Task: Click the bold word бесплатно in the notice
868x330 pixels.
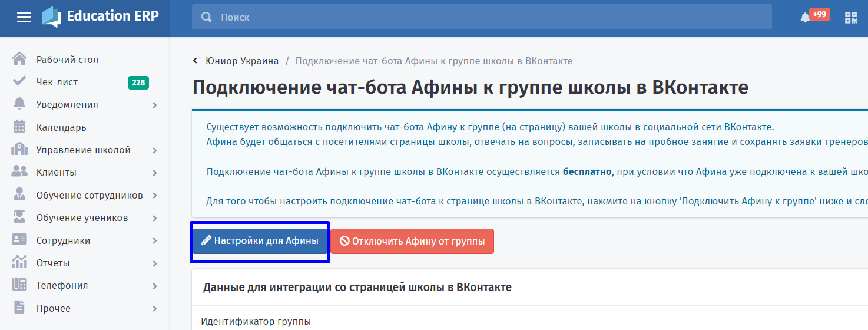Action: pyautogui.click(x=588, y=172)
